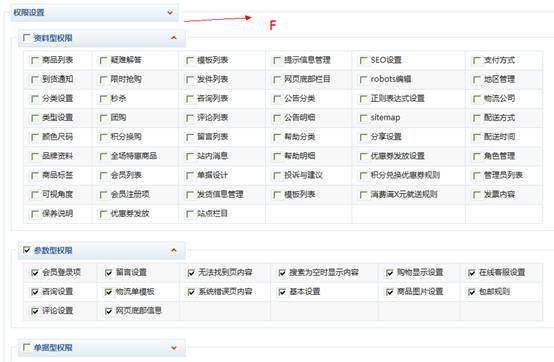Screen dimensions: 554x362
Task: Enable the 发件列表 checkbox
Action: pos(190,79)
